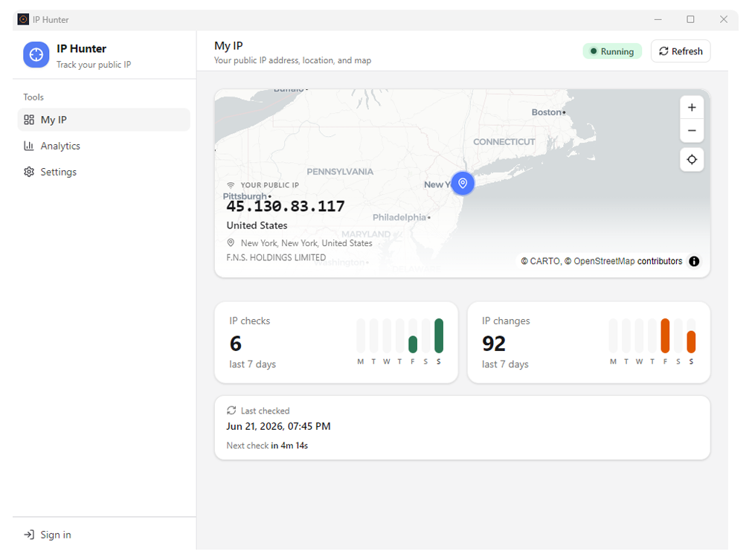
Task: Click the Boston label on the map
Action: [546, 112]
